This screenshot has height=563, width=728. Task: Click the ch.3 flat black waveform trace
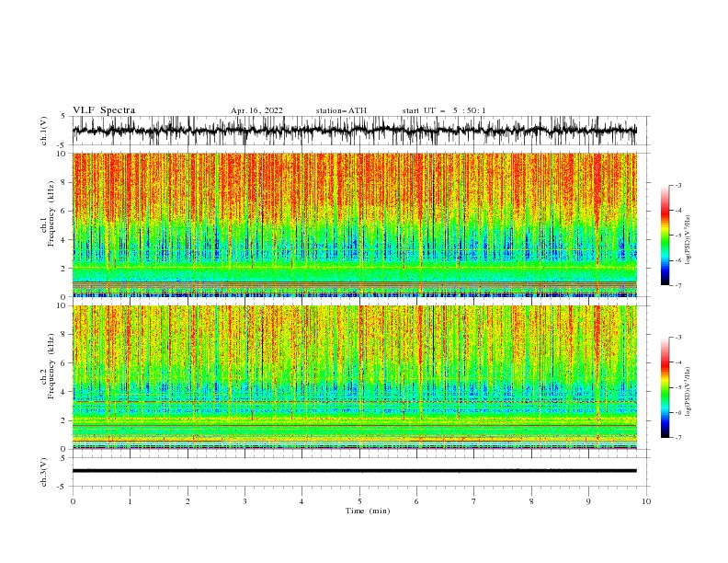click(355, 471)
